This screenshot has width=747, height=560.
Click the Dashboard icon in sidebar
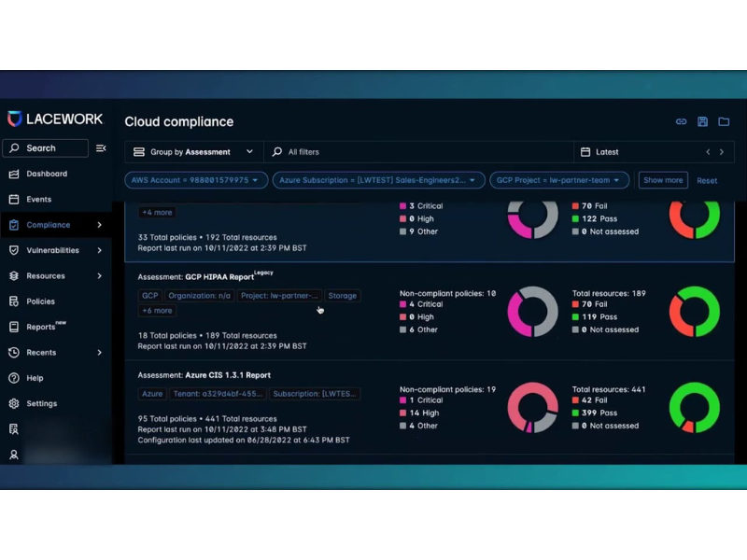tap(14, 174)
